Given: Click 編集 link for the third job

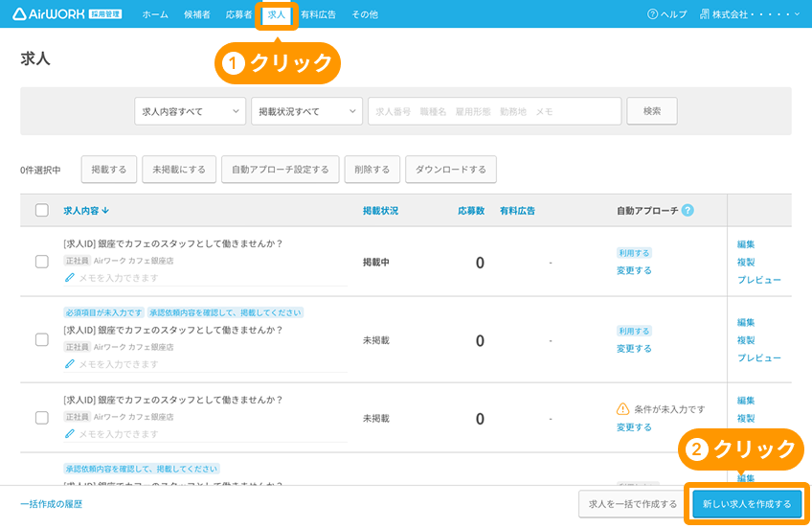Looking at the screenshot, I should (x=746, y=401).
